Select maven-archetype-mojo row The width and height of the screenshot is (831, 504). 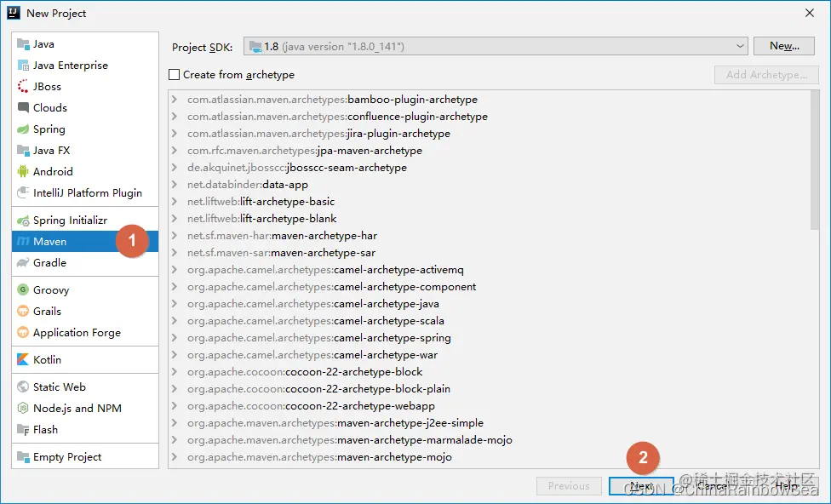490,456
